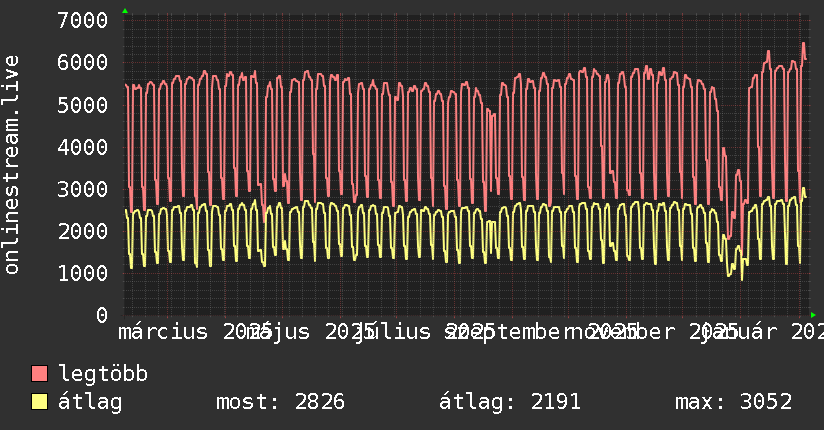
Task: Click the 1000 y-axis label
Action: (83, 273)
